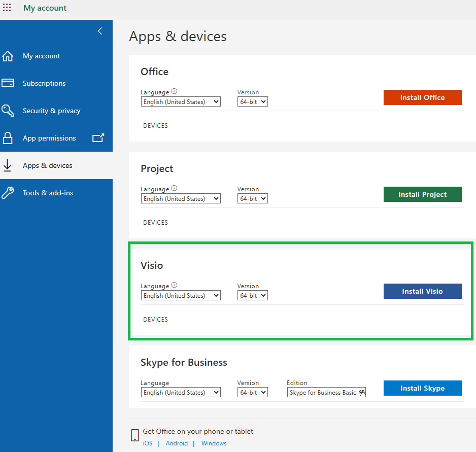Screen dimensions: 476x452
Task: Open the Skype for Business Language dropdown
Action: [x=181, y=392]
